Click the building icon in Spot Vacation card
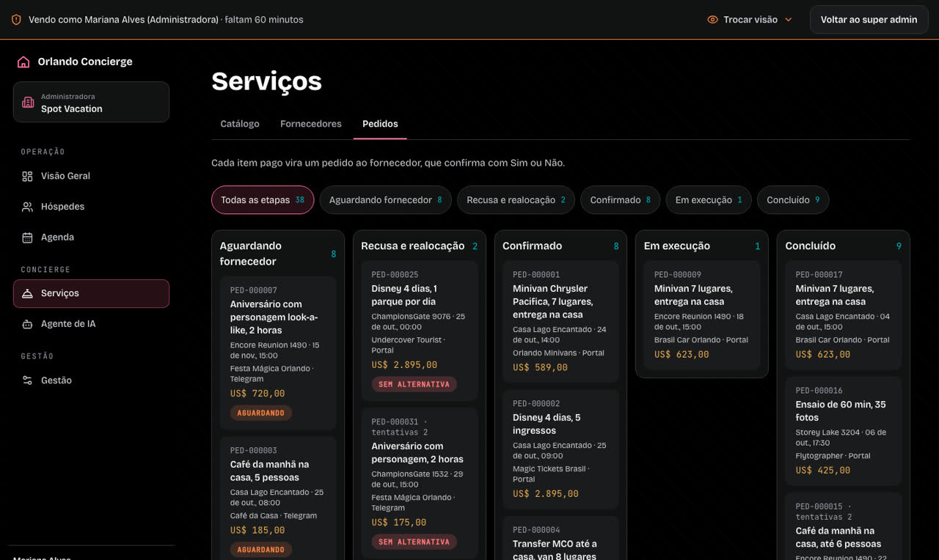 (28, 103)
